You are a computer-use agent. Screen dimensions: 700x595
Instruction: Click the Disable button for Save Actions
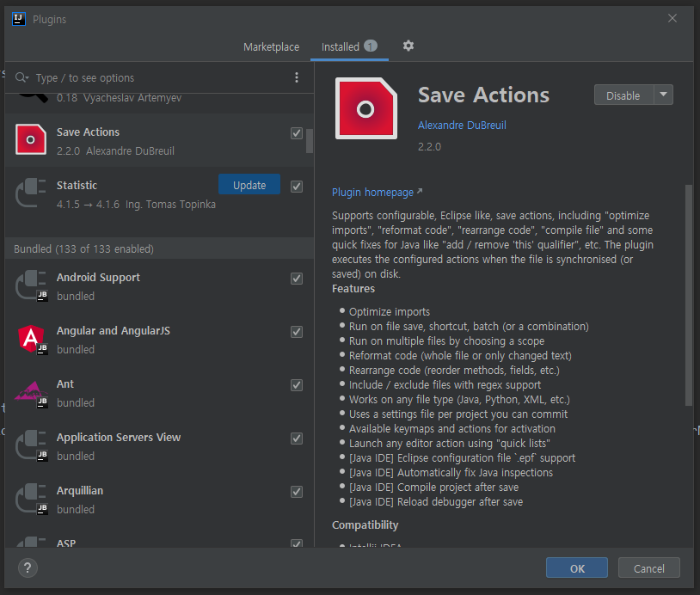[623, 95]
